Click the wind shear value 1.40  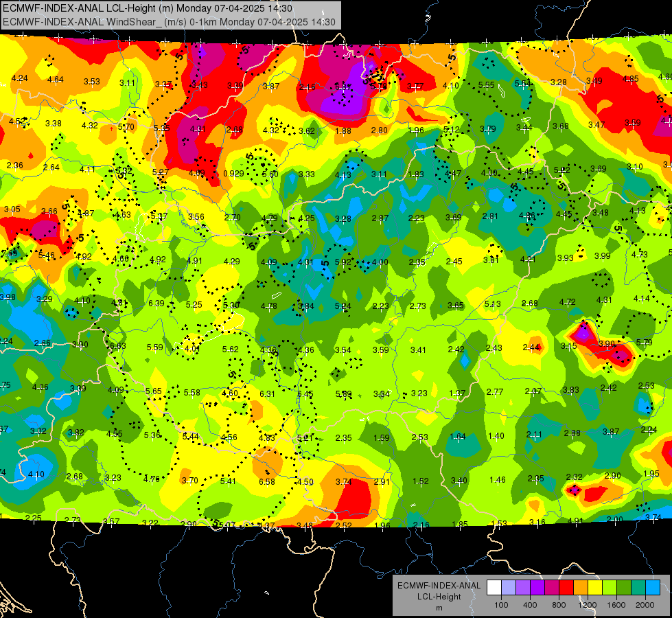point(496,436)
